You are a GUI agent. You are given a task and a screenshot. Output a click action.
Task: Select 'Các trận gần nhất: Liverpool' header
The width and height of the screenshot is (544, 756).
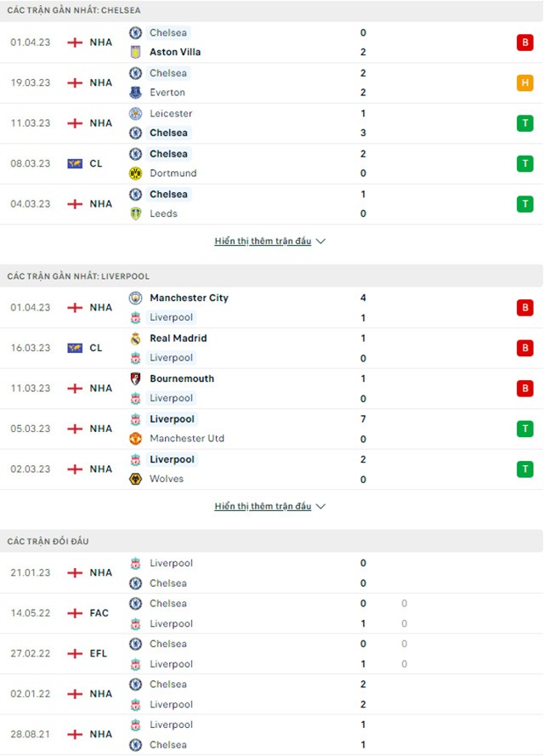[78, 276]
